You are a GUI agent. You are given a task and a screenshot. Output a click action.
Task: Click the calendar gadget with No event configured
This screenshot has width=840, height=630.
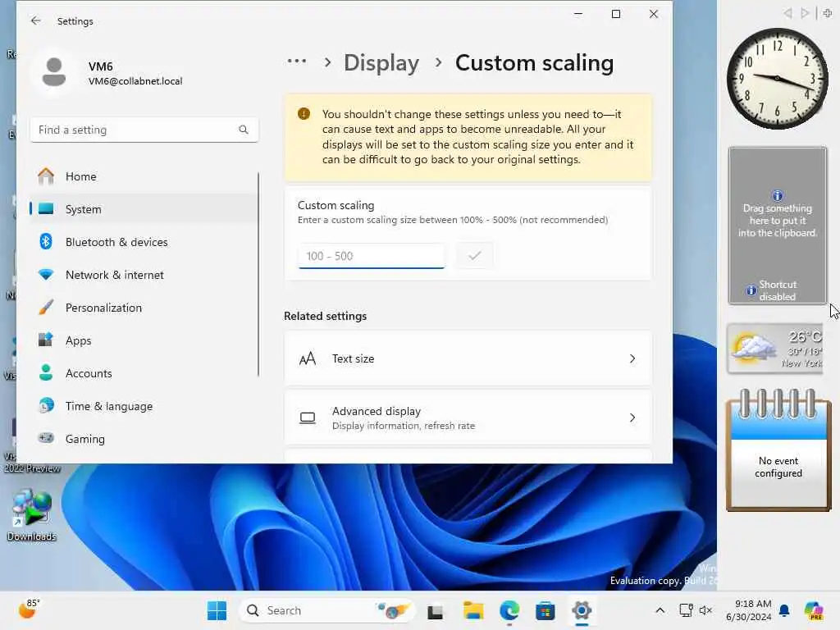(x=778, y=450)
